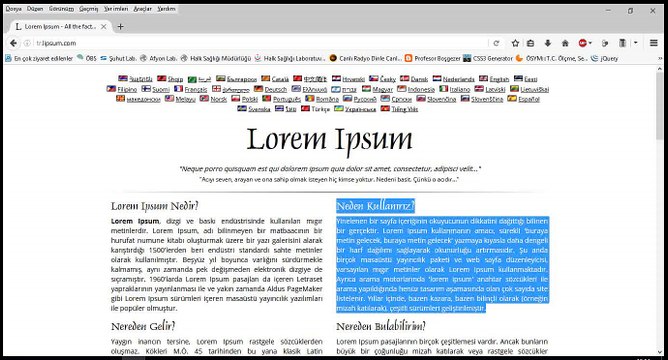This screenshot has width=668, height=360.
Task: Open the CSS3 Generator bookmark
Action: click(x=488, y=58)
